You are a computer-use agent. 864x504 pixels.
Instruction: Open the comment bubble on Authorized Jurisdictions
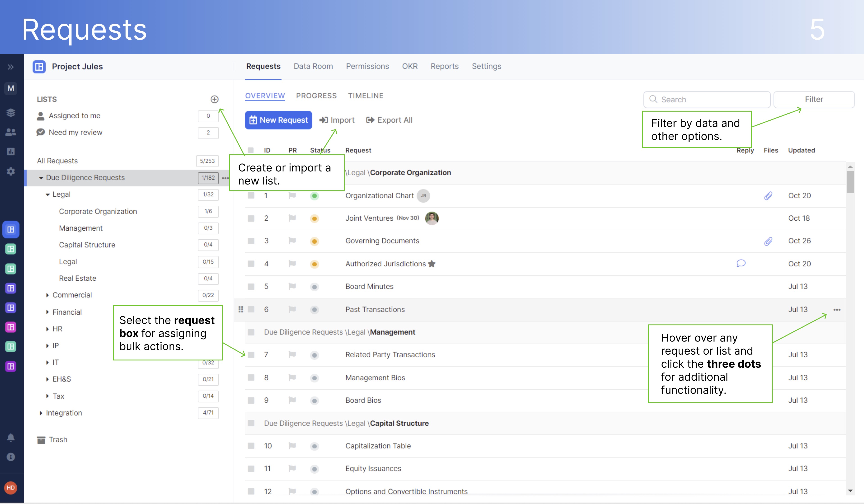[x=741, y=263]
